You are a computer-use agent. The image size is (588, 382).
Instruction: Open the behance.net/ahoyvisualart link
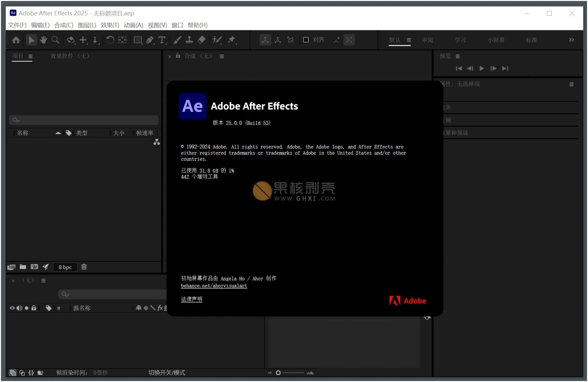(214, 286)
